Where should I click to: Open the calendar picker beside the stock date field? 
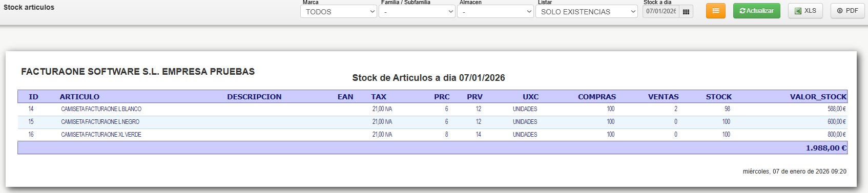(x=686, y=11)
